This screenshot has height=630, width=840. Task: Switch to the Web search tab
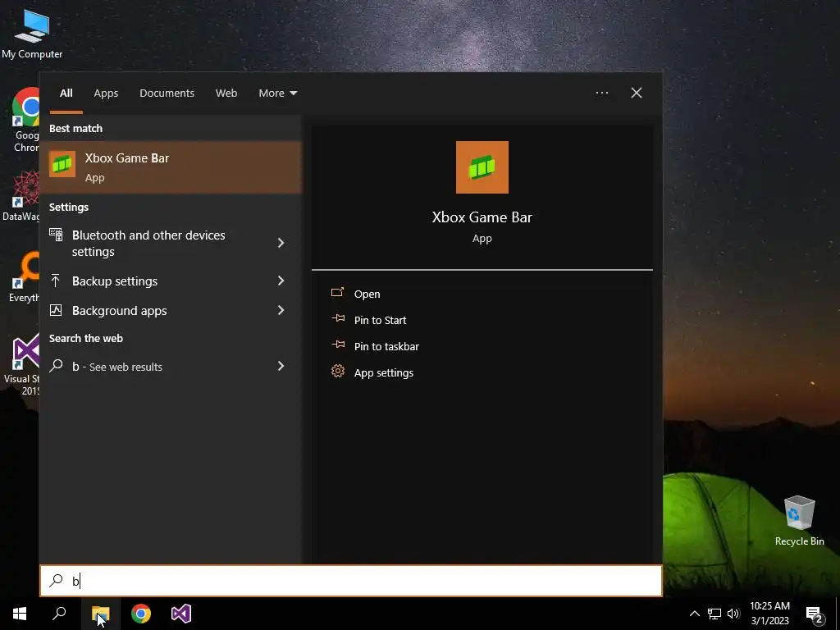(226, 94)
